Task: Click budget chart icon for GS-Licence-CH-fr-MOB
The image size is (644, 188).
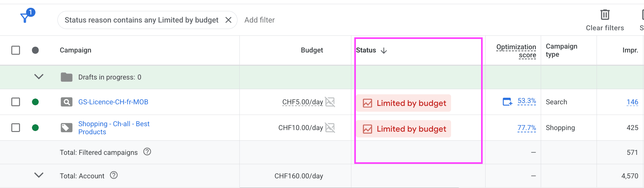Action: [330, 102]
